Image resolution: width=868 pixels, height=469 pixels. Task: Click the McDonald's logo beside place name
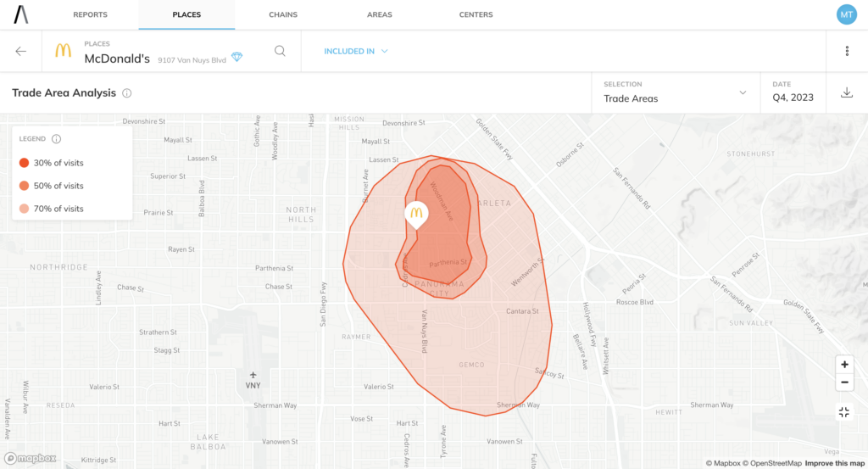click(63, 51)
